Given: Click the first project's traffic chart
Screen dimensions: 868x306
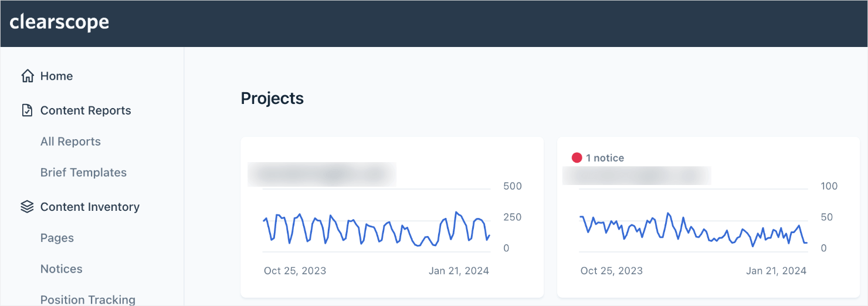Looking at the screenshot, I should [377, 228].
